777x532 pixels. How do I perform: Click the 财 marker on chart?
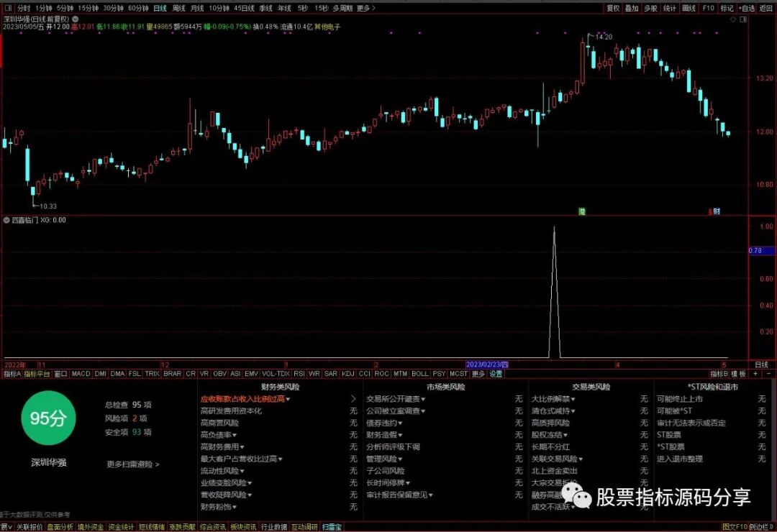(x=717, y=211)
